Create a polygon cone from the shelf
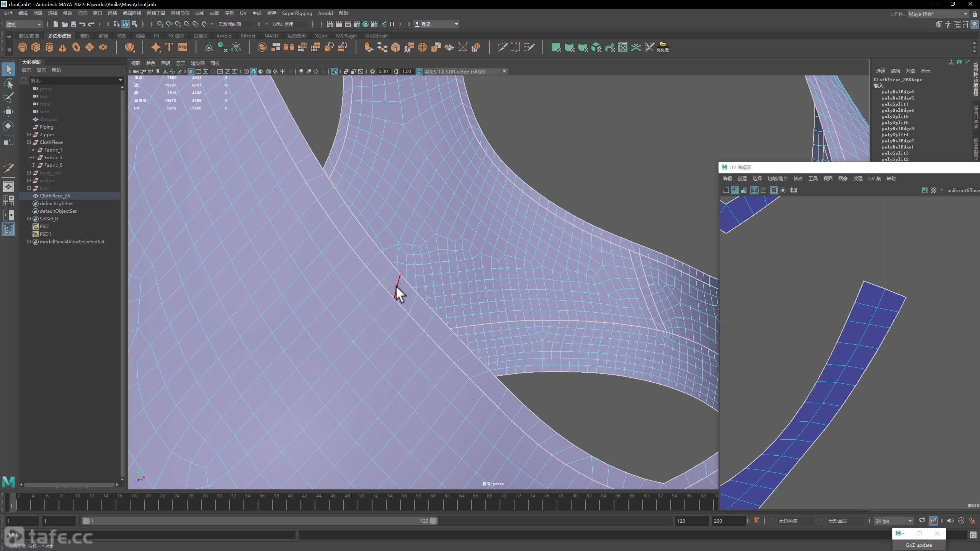Screen dimensions: 980x551 [x=63, y=47]
